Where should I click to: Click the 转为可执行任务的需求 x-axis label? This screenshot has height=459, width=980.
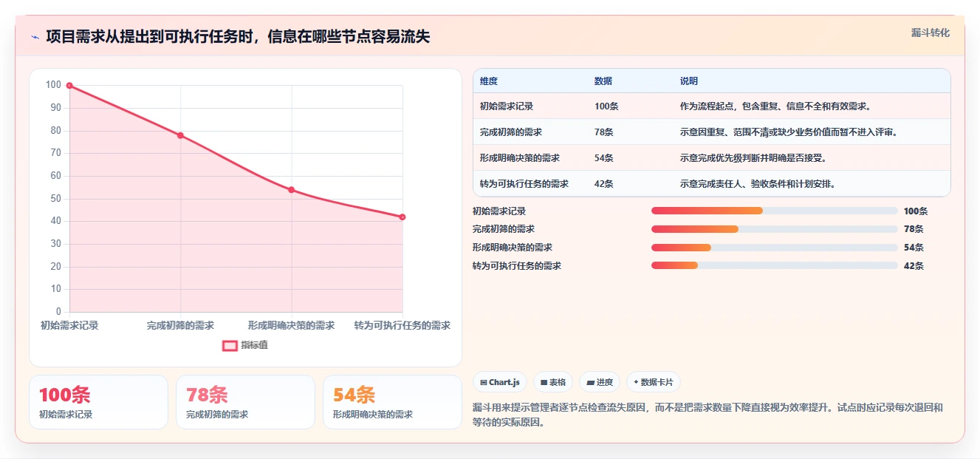pos(402,325)
